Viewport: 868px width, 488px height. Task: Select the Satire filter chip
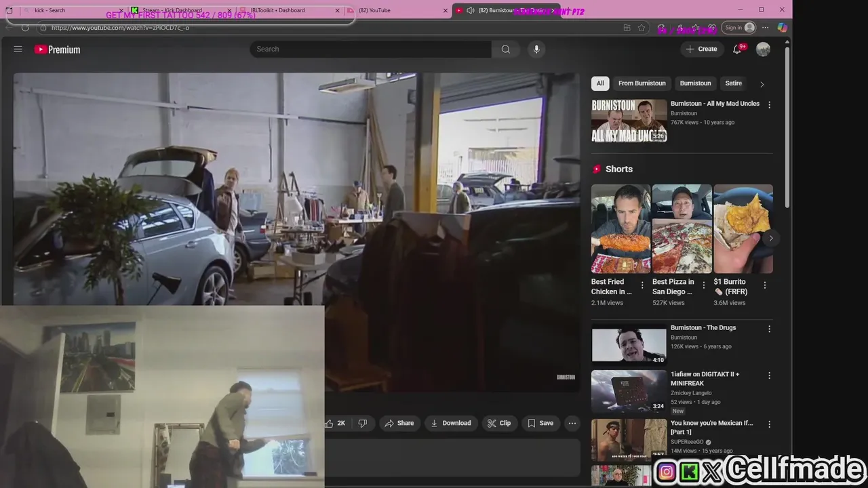733,83
